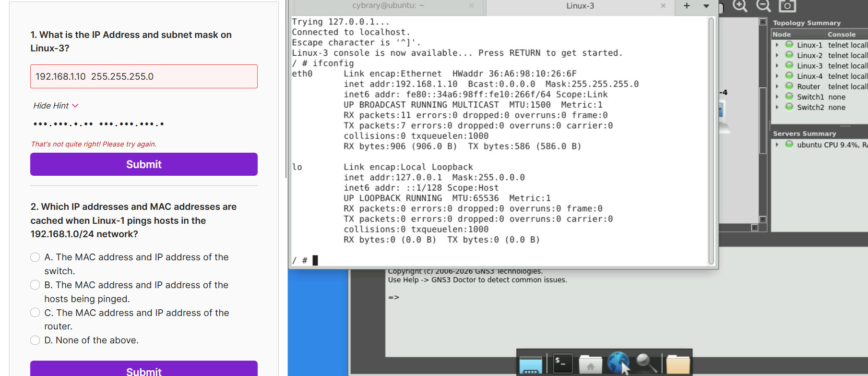Click the zoom out magnifier icon
The width and height of the screenshot is (868, 376).
coord(763,5)
